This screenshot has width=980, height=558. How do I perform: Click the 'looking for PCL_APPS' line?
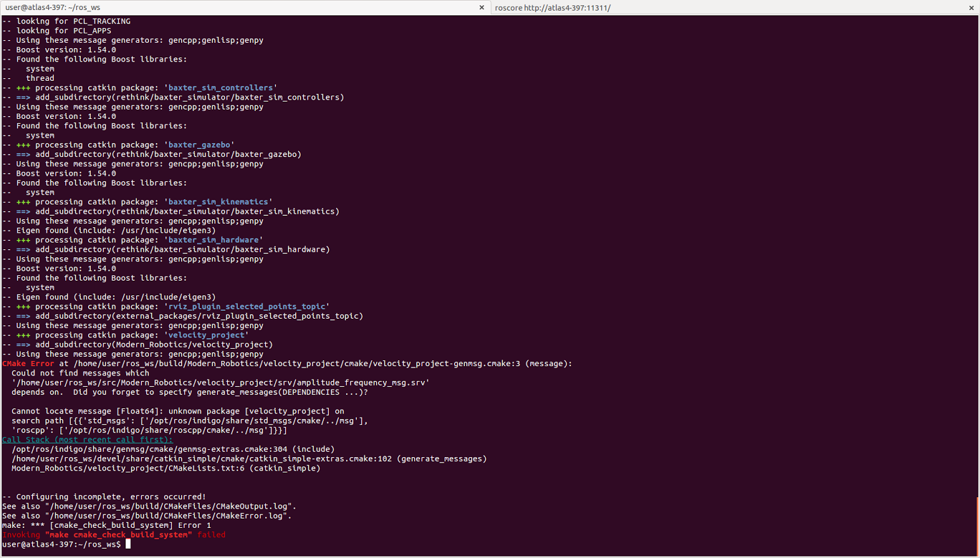tap(57, 31)
